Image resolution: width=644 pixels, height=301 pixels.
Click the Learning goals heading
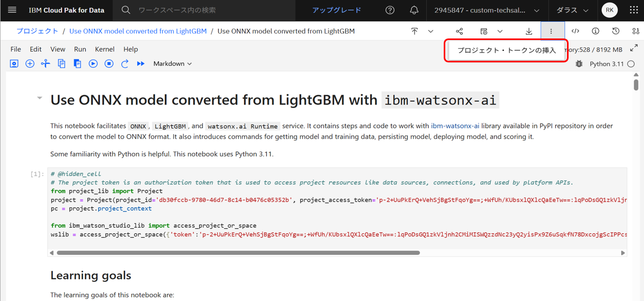click(x=91, y=275)
